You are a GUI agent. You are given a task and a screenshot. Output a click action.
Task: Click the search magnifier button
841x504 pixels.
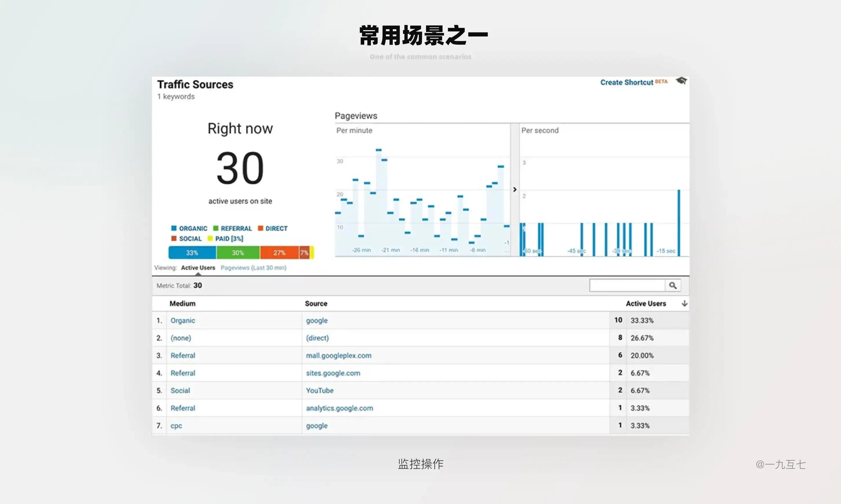click(x=673, y=286)
